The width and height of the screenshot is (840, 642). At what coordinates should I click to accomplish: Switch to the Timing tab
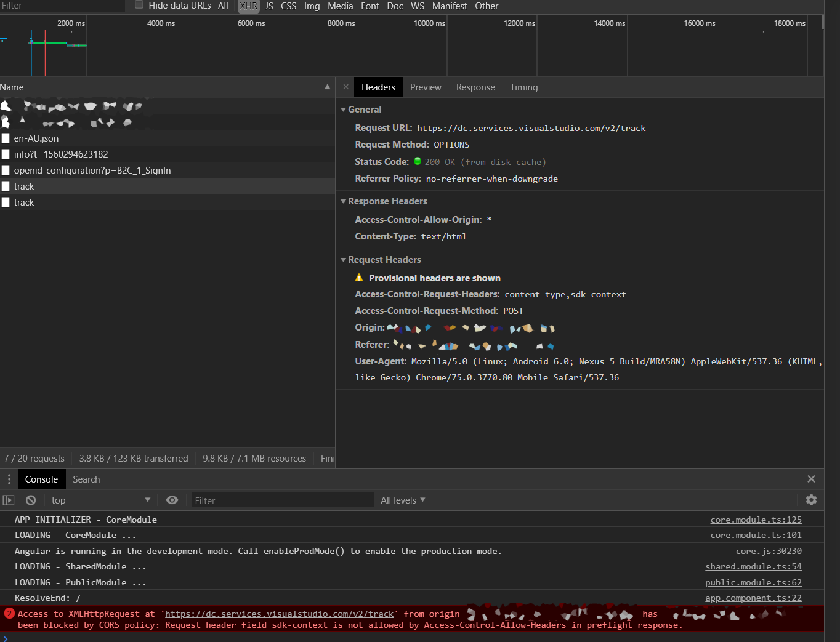click(523, 87)
